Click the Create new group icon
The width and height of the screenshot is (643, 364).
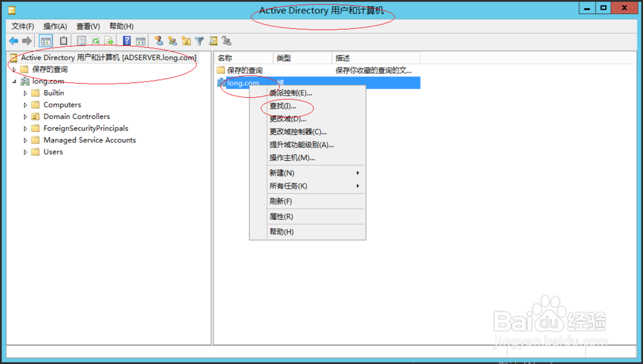(x=172, y=41)
